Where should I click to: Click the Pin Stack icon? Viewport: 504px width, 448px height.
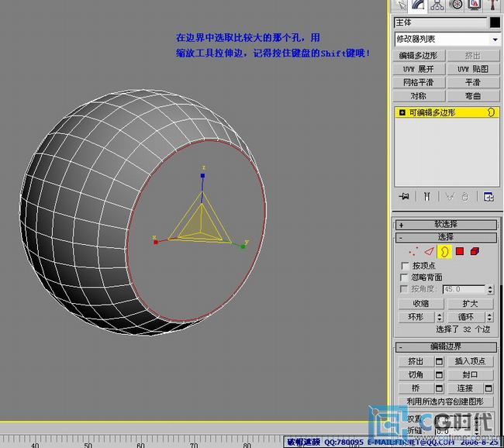coord(404,196)
